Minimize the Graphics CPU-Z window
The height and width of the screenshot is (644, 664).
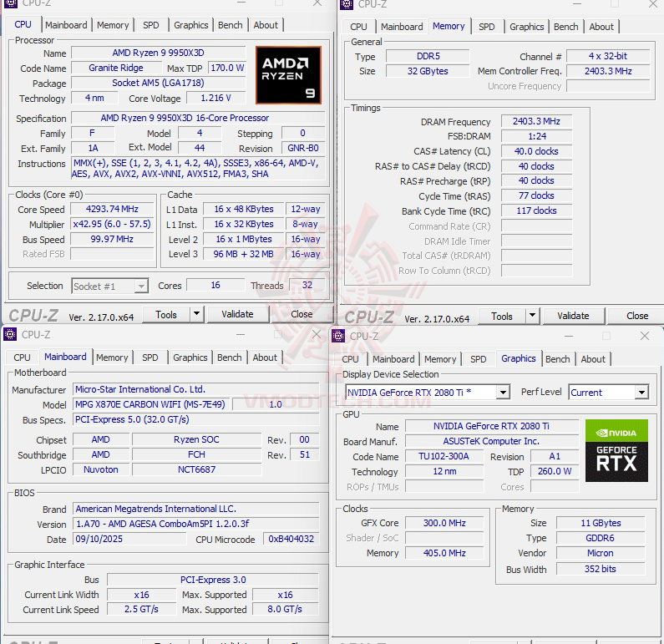[x=569, y=336]
